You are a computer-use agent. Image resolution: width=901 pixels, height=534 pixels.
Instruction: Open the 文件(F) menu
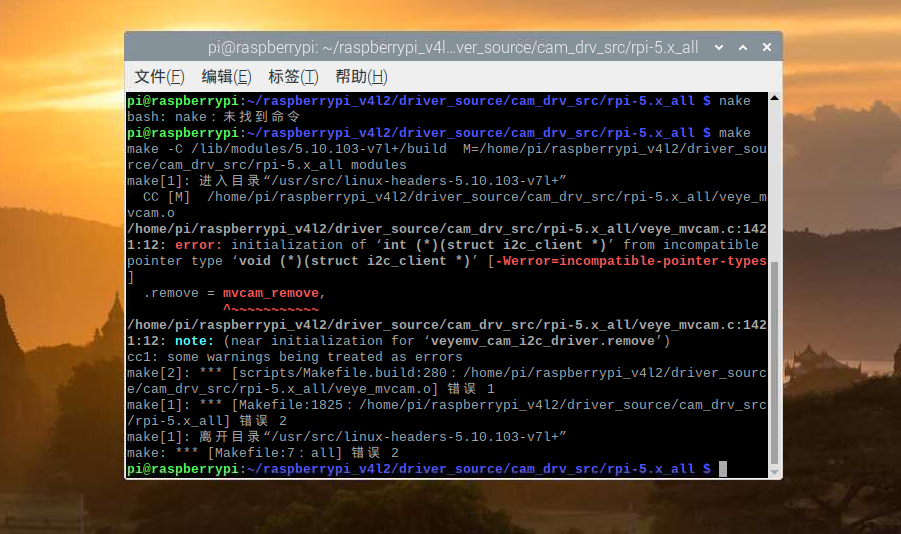coord(159,77)
